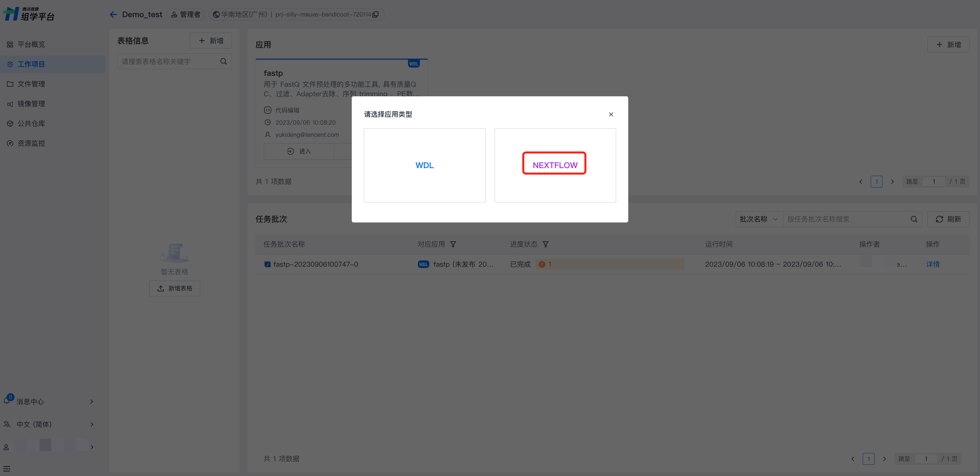980x476 pixels.
Task: Copy the project ID with copy icon
Action: pyautogui.click(x=375, y=15)
